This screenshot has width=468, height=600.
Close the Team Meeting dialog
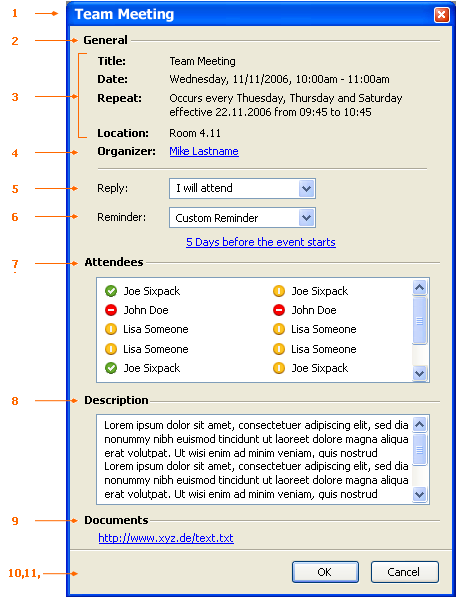(x=442, y=15)
